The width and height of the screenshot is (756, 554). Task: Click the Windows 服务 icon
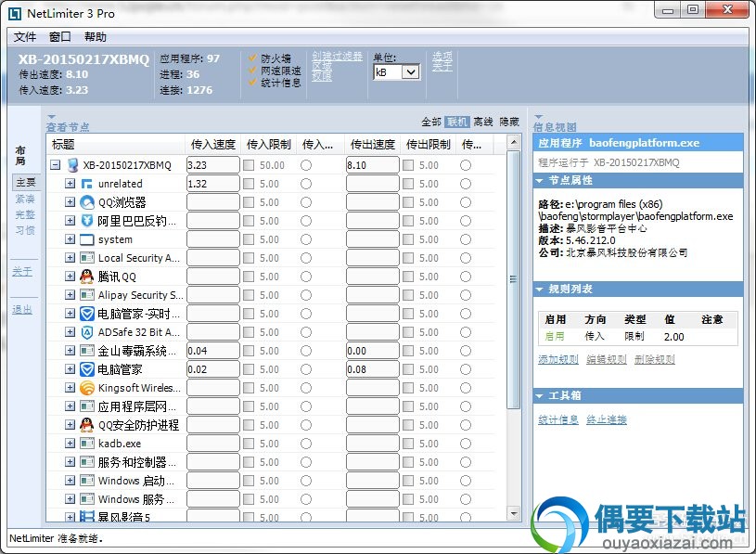87,499
